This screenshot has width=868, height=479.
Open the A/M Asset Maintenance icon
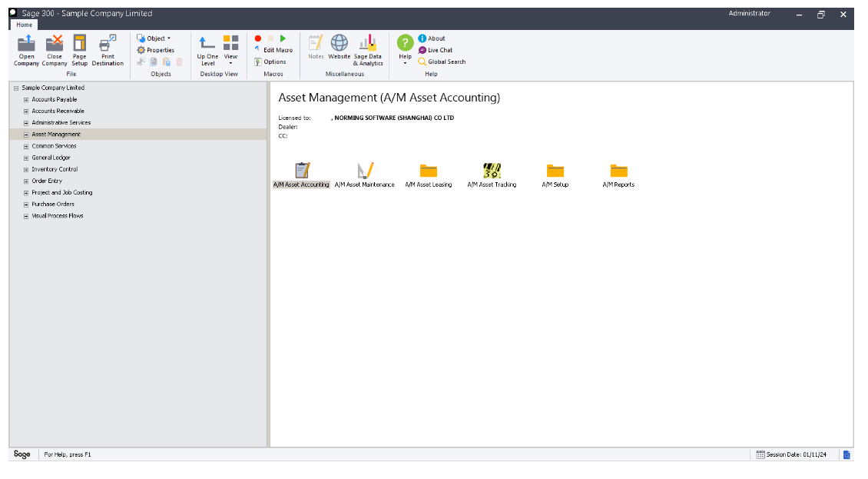365,170
